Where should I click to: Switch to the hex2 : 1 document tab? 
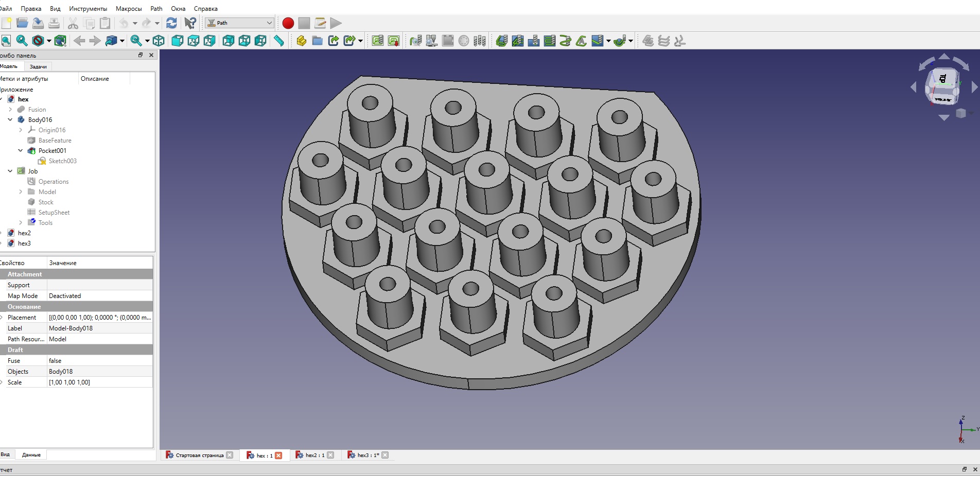[315, 455]
